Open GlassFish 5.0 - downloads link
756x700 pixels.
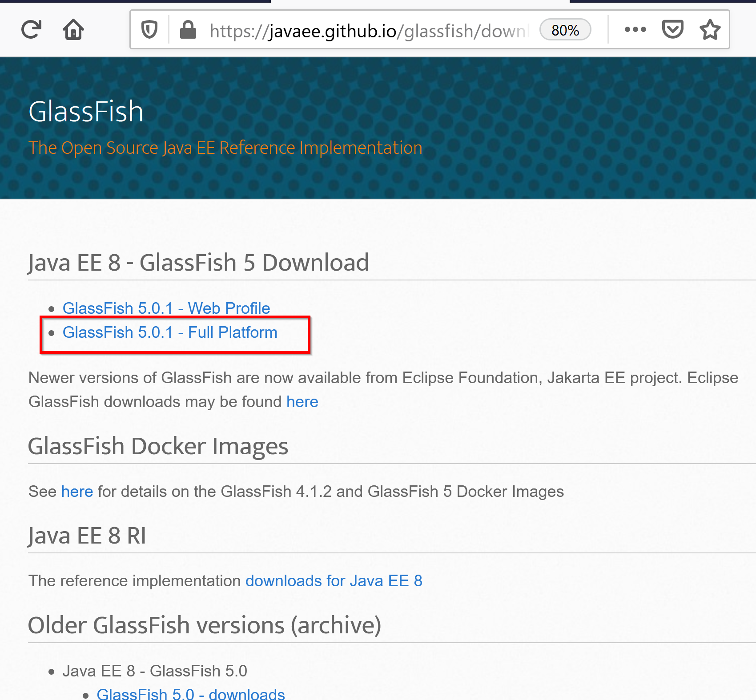pos(191,694)
